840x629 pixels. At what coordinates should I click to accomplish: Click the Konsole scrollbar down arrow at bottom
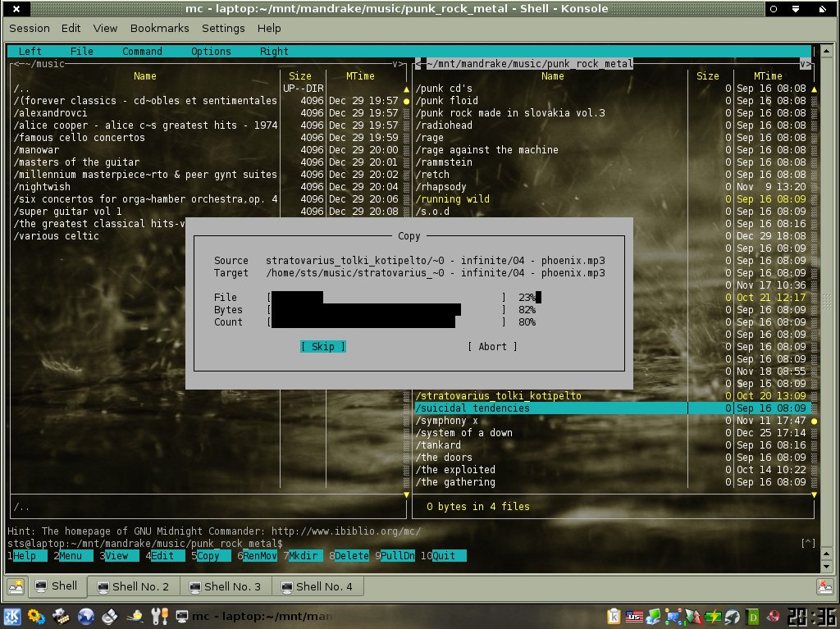click(x=827, y=567)
